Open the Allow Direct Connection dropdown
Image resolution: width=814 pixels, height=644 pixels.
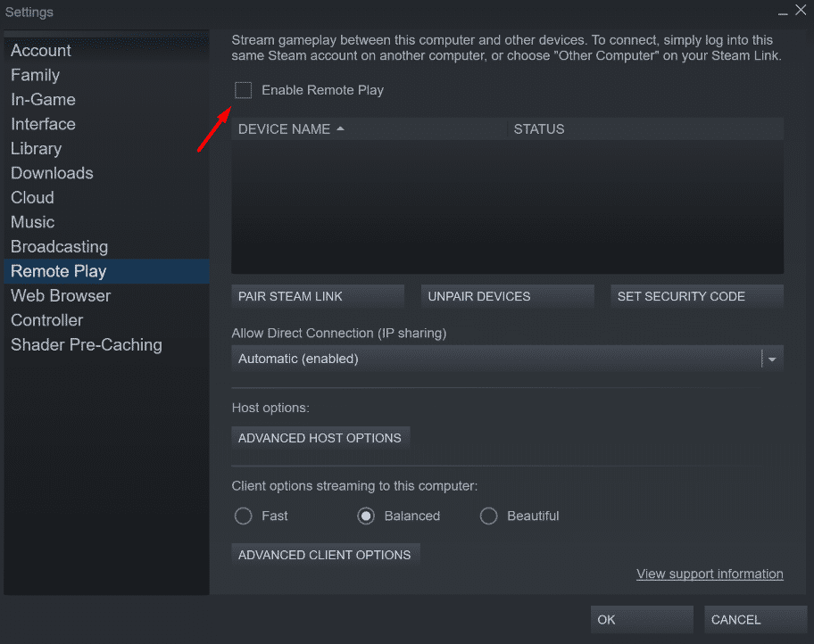tap(770, 359)
